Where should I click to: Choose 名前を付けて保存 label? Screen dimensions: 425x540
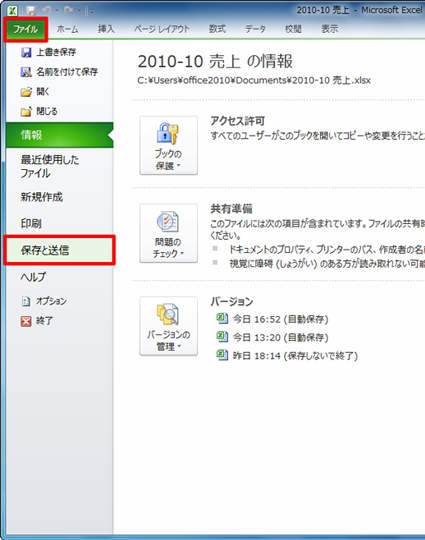[x=67, y=72]
